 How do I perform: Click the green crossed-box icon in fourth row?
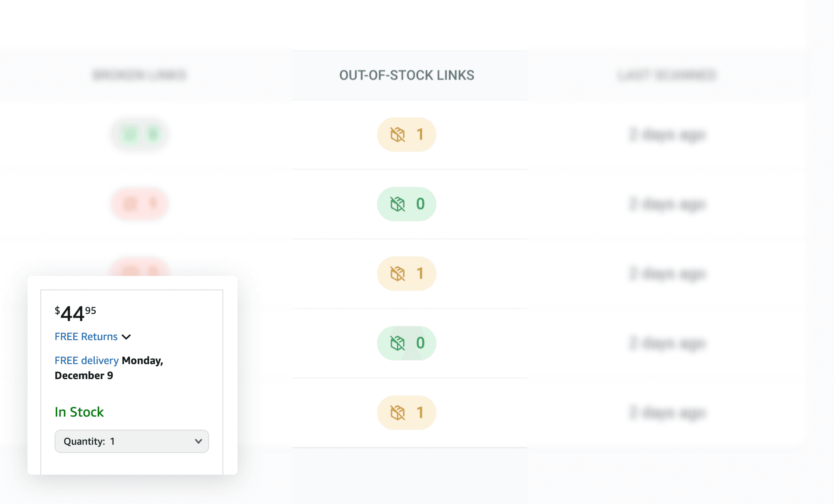coord(397,343)
